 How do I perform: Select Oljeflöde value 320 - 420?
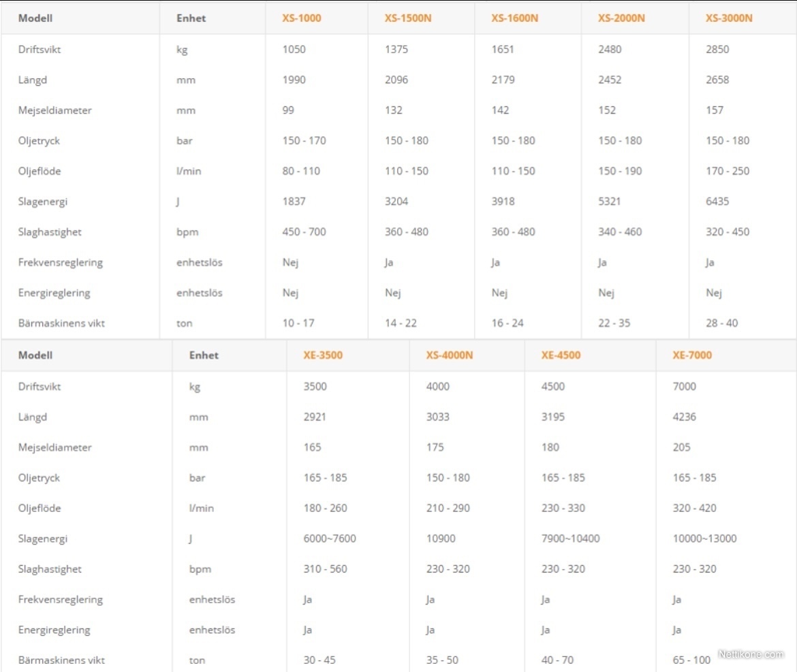(x=694, y=509)
